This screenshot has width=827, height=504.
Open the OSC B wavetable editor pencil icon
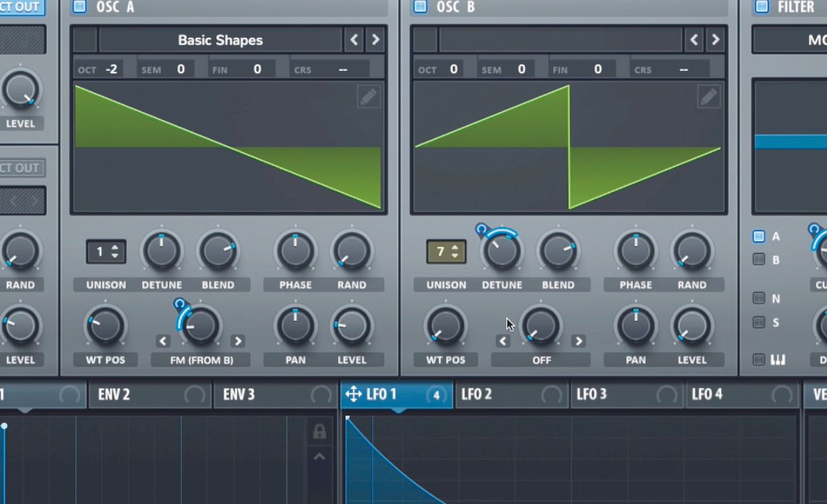(708, 96)
